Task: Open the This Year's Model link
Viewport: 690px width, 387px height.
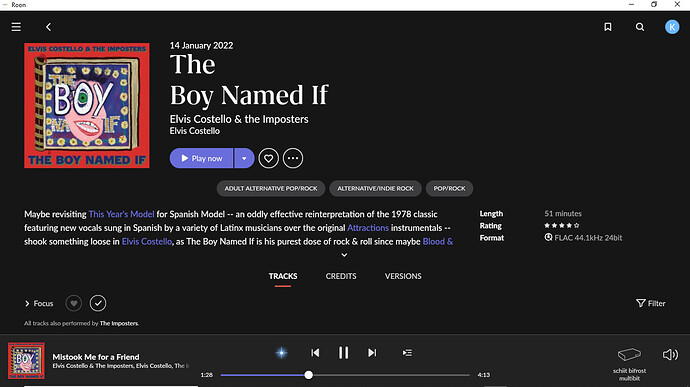Action: [121, 214]
